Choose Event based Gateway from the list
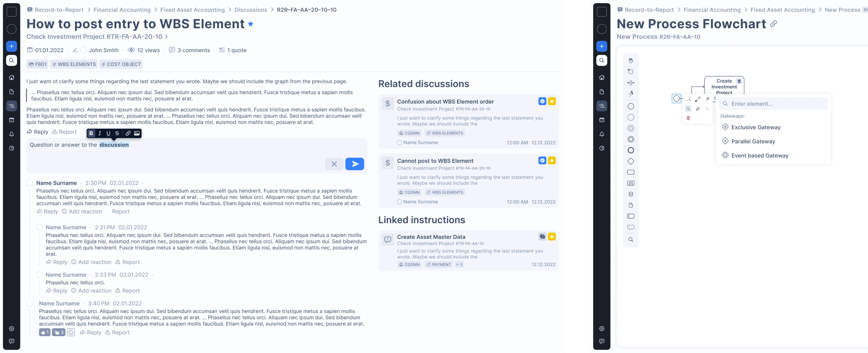This screenshot has width=868, height=353. (x=760, y=155)
